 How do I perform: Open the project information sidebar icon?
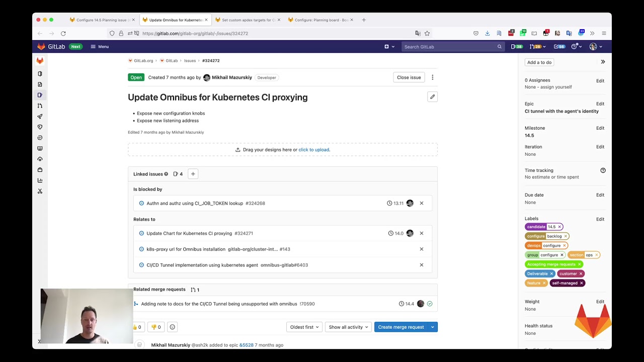[40, 73]
